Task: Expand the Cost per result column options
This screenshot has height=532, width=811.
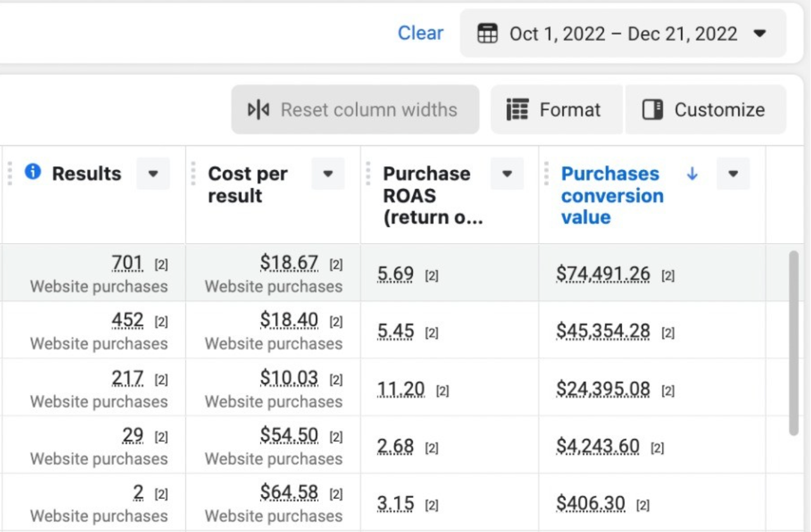Action: 328,174
